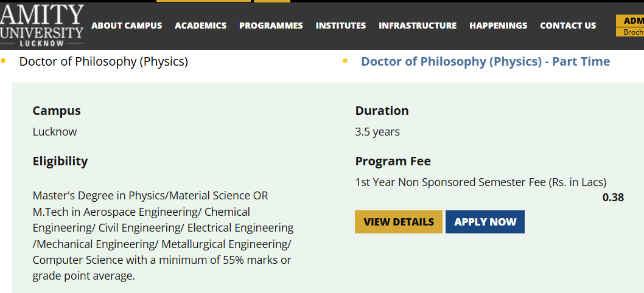This screenshot has height=293, width=644.
Task: Open the Academics menu
Action: [200, 26]
